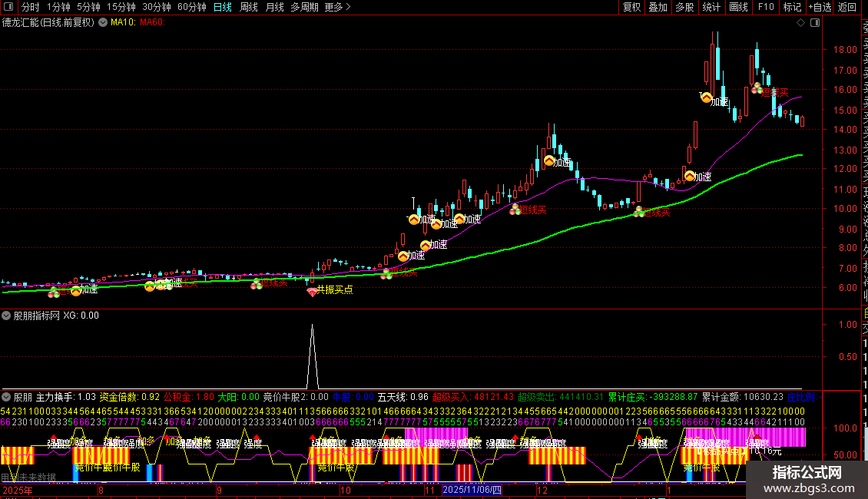The width and height of the screenshot is (868, 499).
Task: Click the 五天线: 0.96 value
Action: point(403,397)
